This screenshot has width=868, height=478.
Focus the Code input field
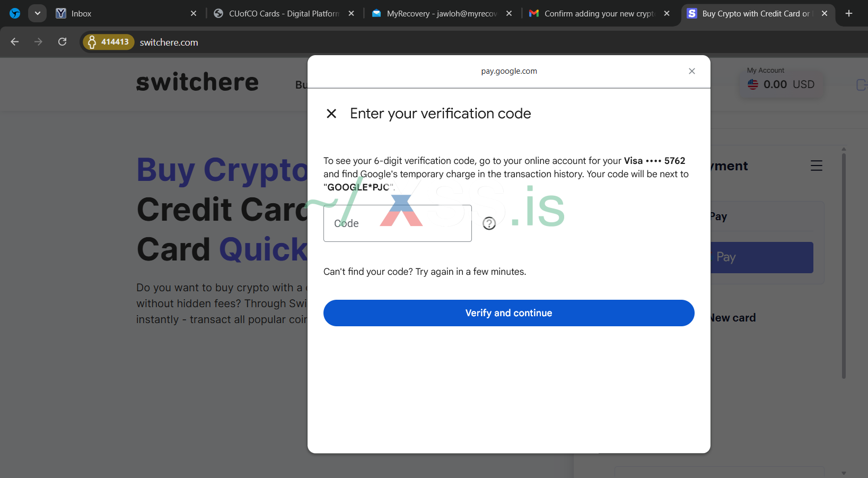point(398,223)
